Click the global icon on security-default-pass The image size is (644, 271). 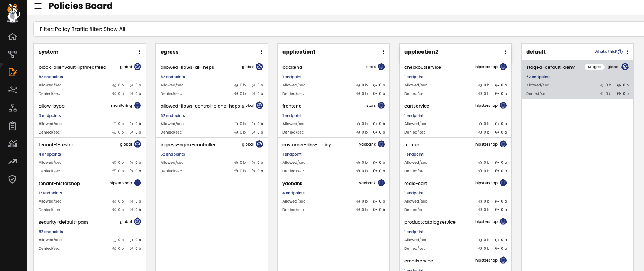pyautogui.click(x=137, y=221)
